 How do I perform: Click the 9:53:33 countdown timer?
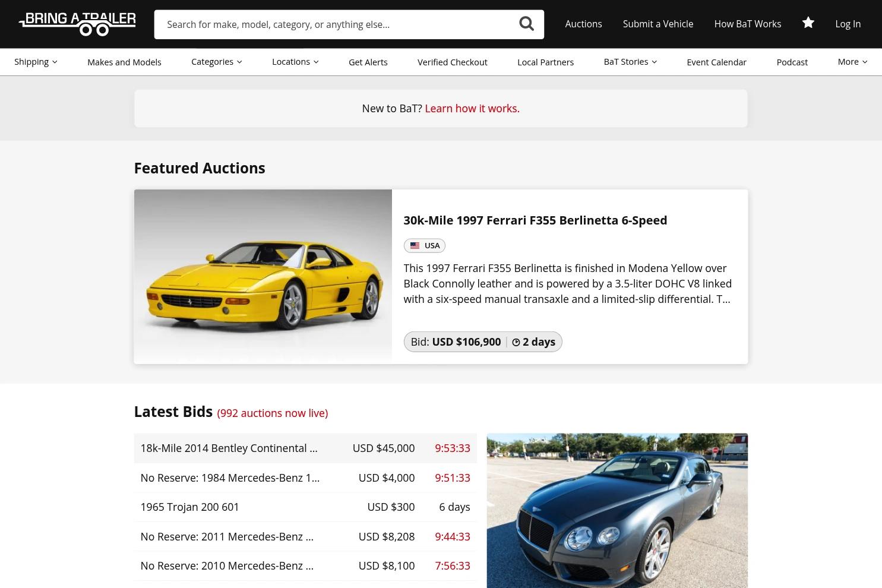pos(453,448)
